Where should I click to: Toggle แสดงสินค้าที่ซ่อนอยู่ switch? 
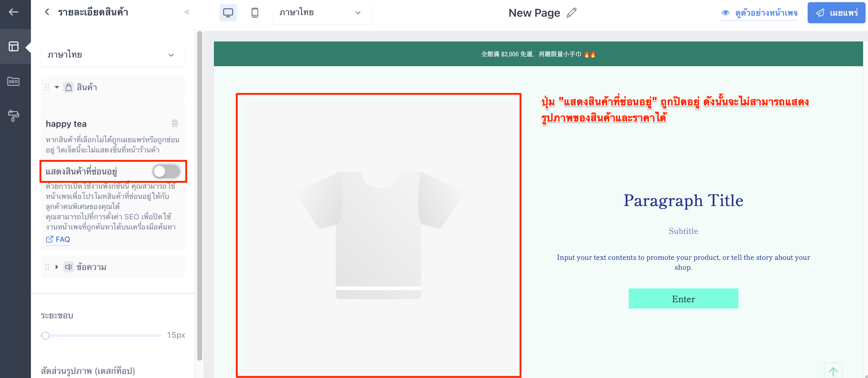pyautogui.click(x=166, y=171)
